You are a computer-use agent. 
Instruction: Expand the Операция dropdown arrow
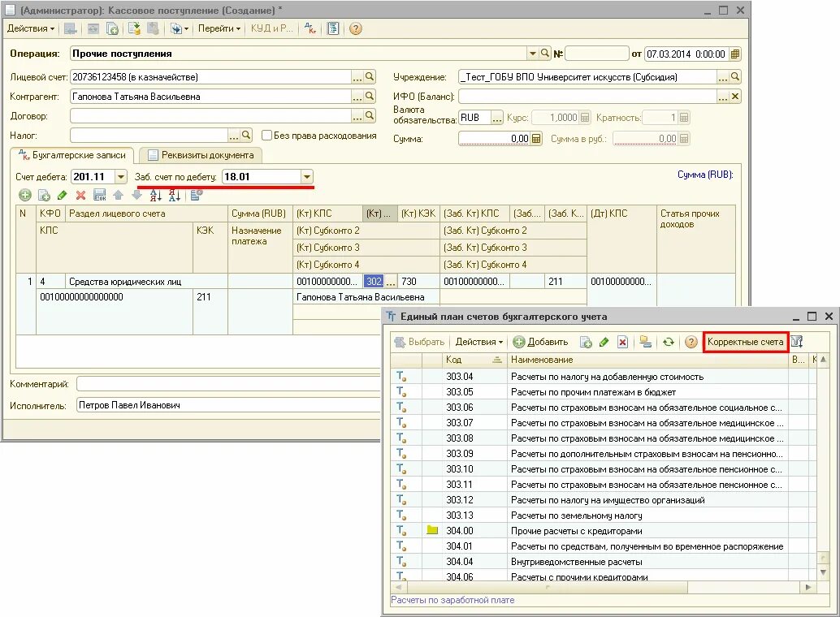(x=532, y=54)
